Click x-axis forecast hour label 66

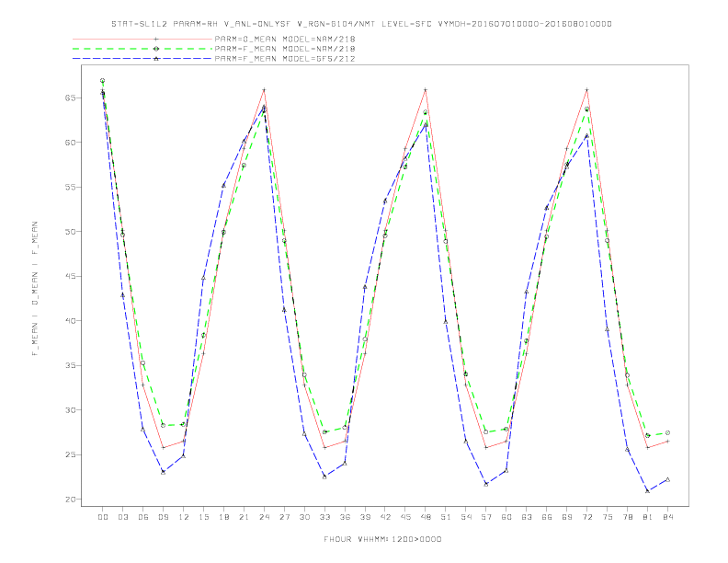click(x=547, y=517)
